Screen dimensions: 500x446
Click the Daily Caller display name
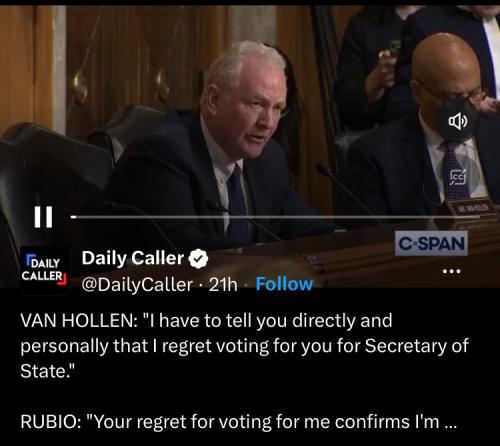(x=133, y=258)
